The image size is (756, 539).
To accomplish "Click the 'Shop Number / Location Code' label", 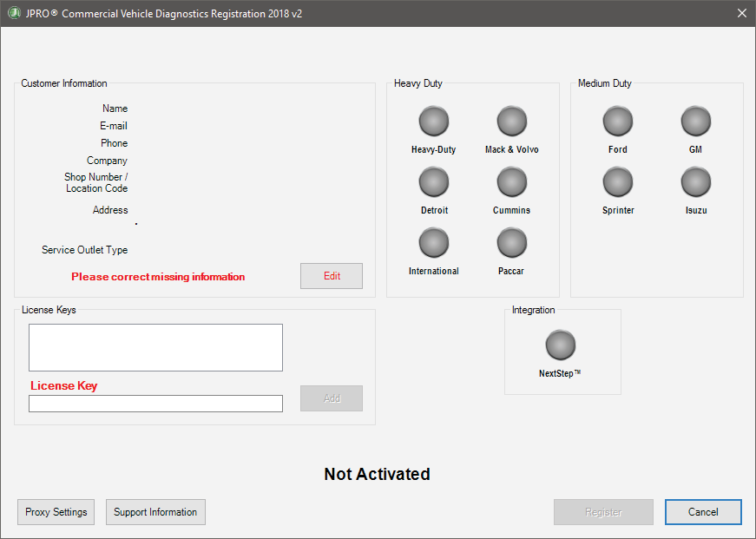I will coord(96,183).
